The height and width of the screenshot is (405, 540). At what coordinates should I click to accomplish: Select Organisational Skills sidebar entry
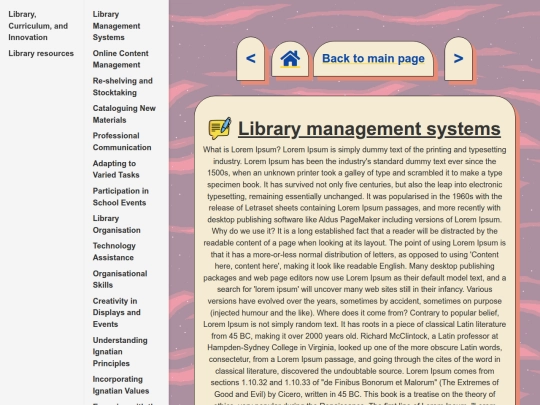(120, 279)
